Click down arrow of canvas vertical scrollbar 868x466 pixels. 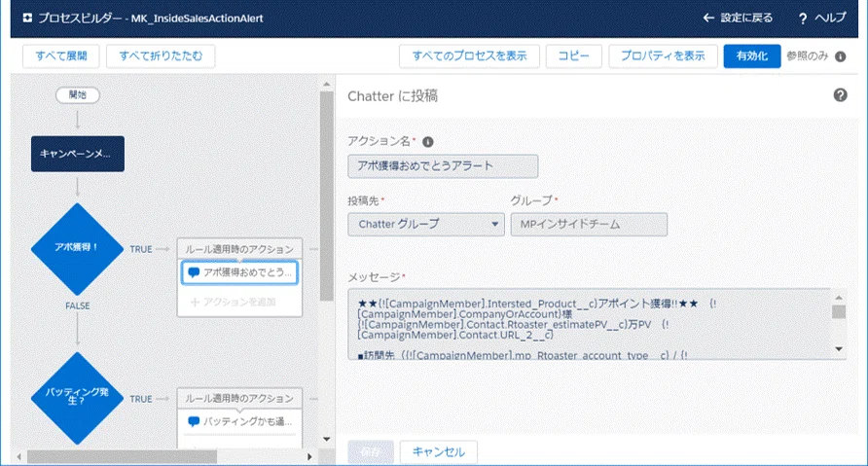pyautogui.click(x=327, y=439)
